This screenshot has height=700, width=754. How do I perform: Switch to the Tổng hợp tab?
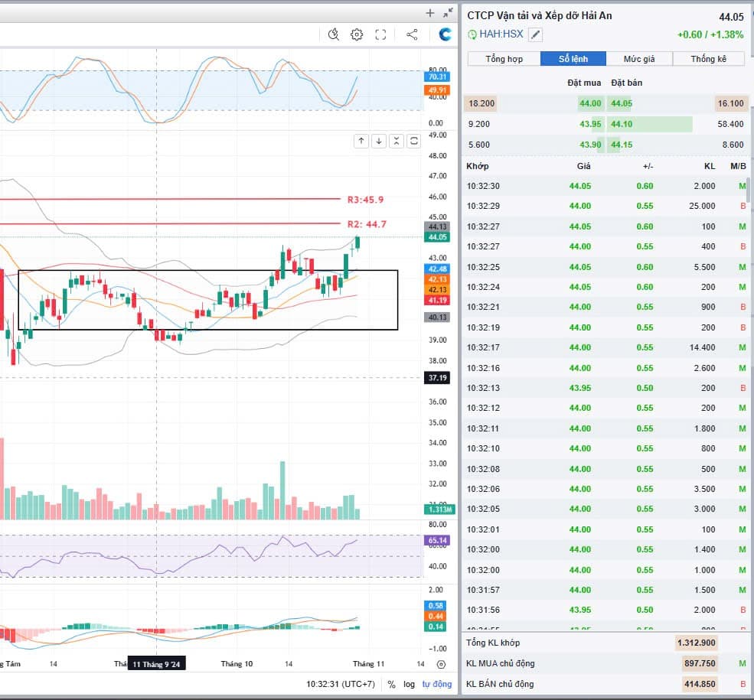click(x=504, y=59)
